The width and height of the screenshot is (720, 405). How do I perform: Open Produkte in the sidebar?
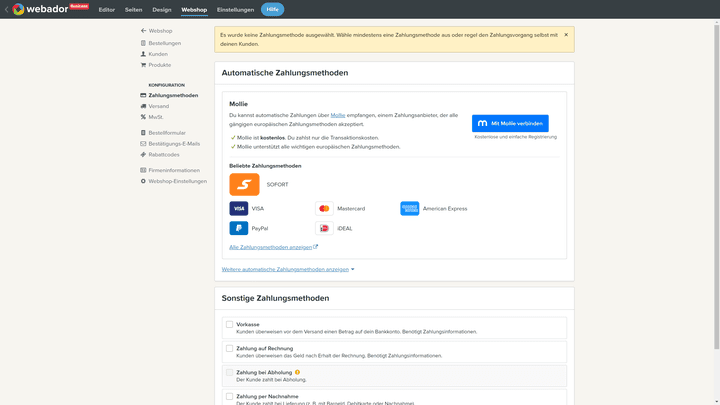pyautogui.click(x=160, y=65)
